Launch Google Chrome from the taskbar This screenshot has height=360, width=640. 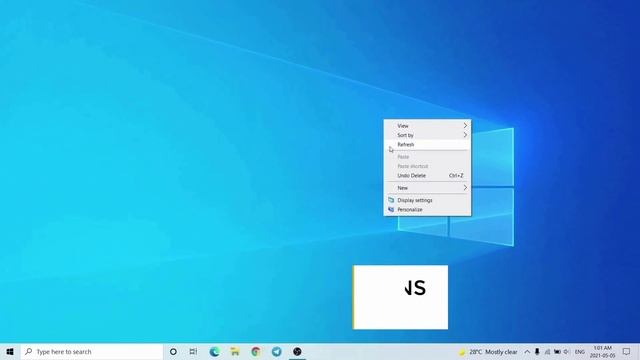pyautogui.click(x=256, y=351)
